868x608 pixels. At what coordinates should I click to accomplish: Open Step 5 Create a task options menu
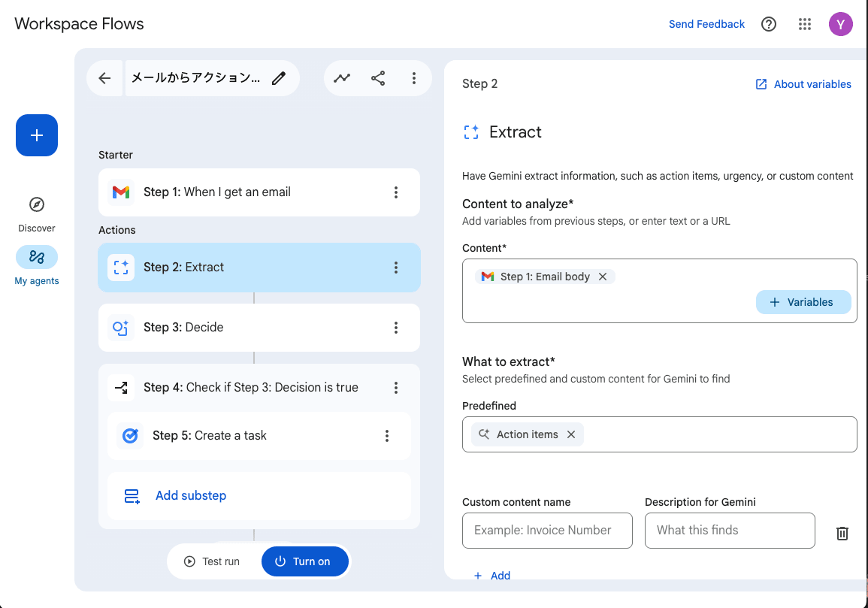coord(387,436)
